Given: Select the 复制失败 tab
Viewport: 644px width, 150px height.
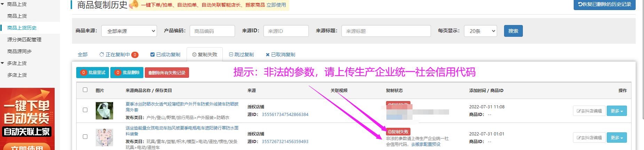Looking at the screenshot, I should click(x=205, y=55).
